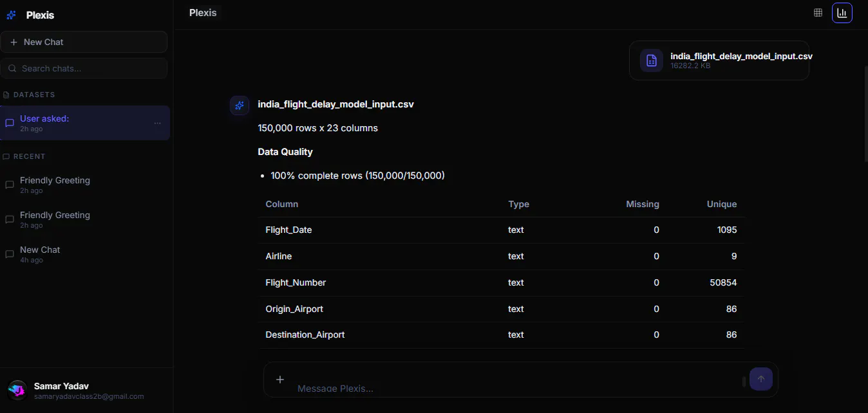Screen dimensions: 868x413
Task: Click the Message Plexis text field
Action: point(515,388)
